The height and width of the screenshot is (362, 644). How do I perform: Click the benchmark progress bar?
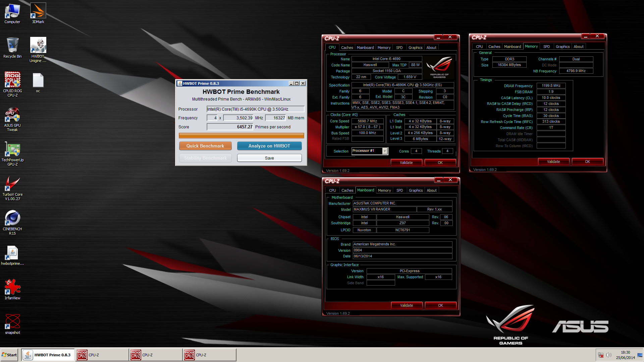(241, 136)
